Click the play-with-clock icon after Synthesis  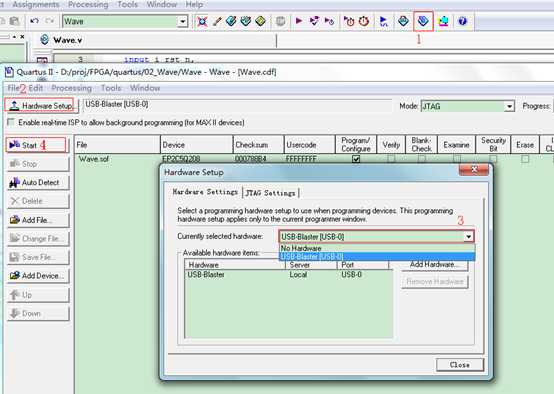coord(329,21)
